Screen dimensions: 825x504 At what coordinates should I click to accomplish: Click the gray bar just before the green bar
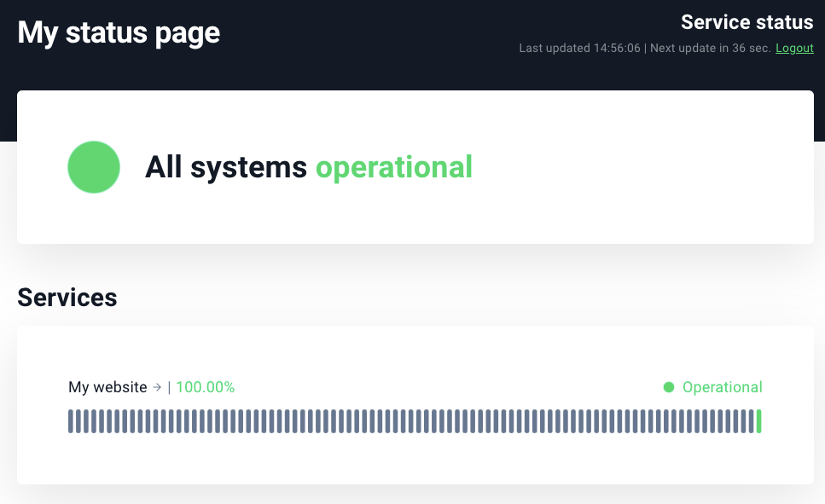point(751,421)
